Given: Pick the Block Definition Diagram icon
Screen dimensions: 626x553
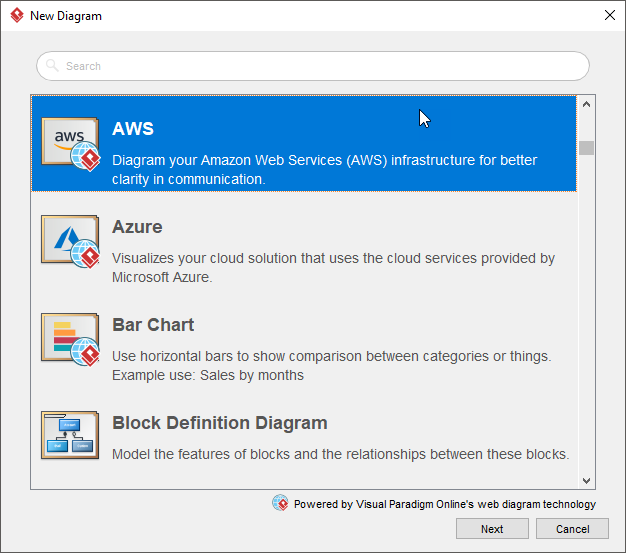Looking at the screenshot, I should coord(70,436).
